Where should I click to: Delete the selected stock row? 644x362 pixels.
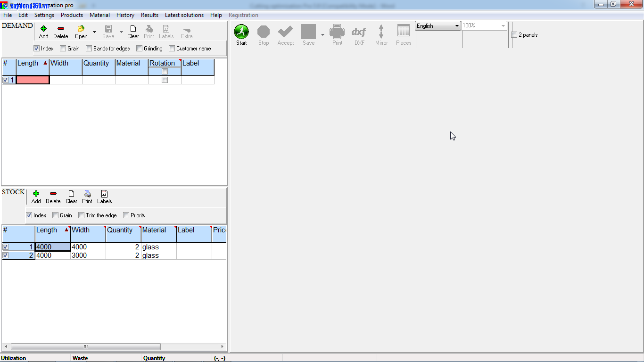(53, 197)
